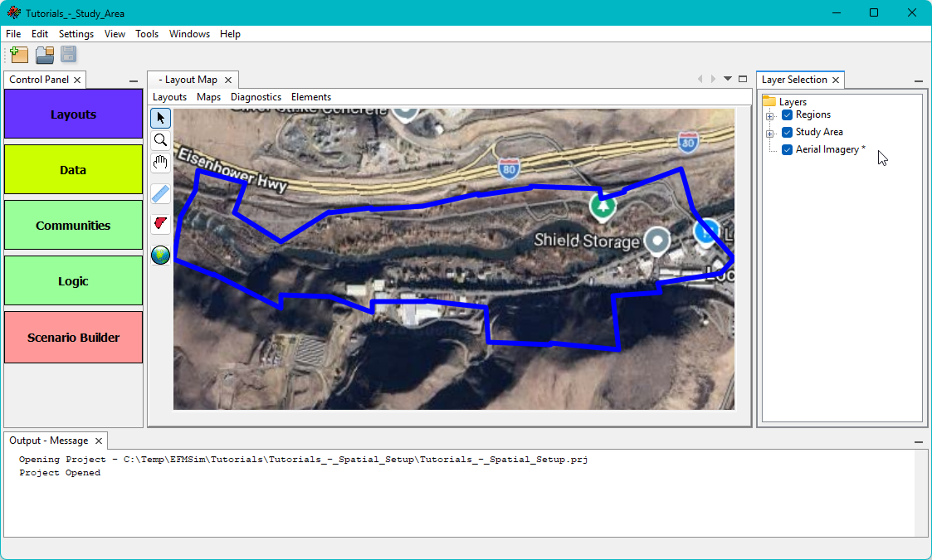This screenshot has height=560, width=932.
Task: Toggle the Study Area layer checkbox
Action: (787, 132)
